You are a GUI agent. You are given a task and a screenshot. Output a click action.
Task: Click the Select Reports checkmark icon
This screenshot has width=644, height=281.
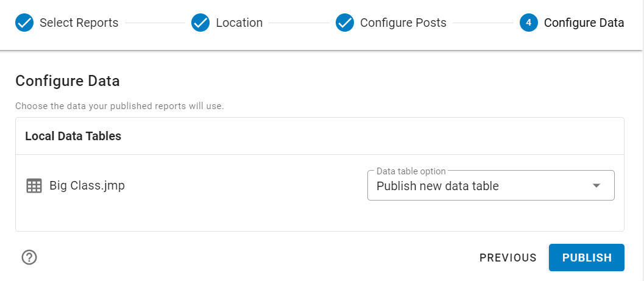(24, 23)
